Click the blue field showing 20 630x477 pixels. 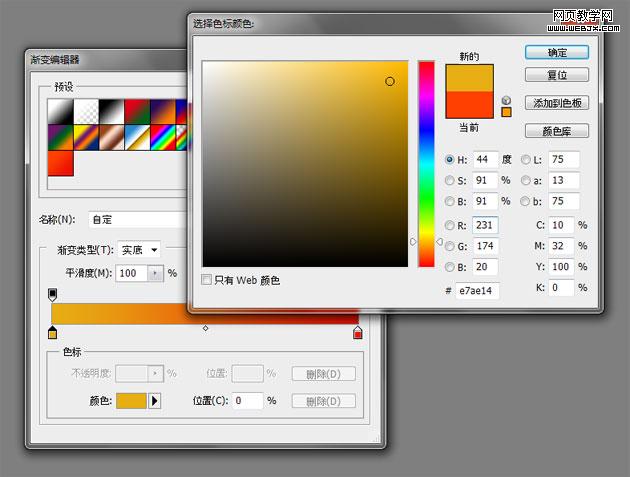[x=485, y=267]
